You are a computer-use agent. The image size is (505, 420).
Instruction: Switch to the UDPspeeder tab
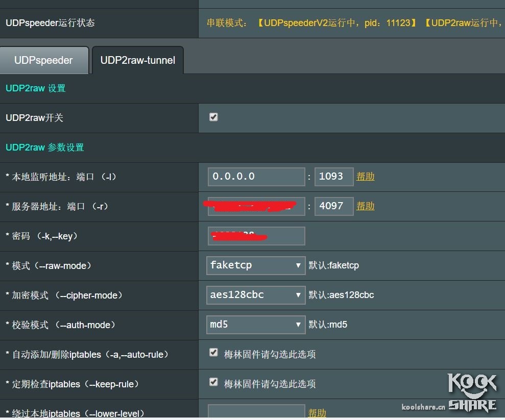[44, 60]
